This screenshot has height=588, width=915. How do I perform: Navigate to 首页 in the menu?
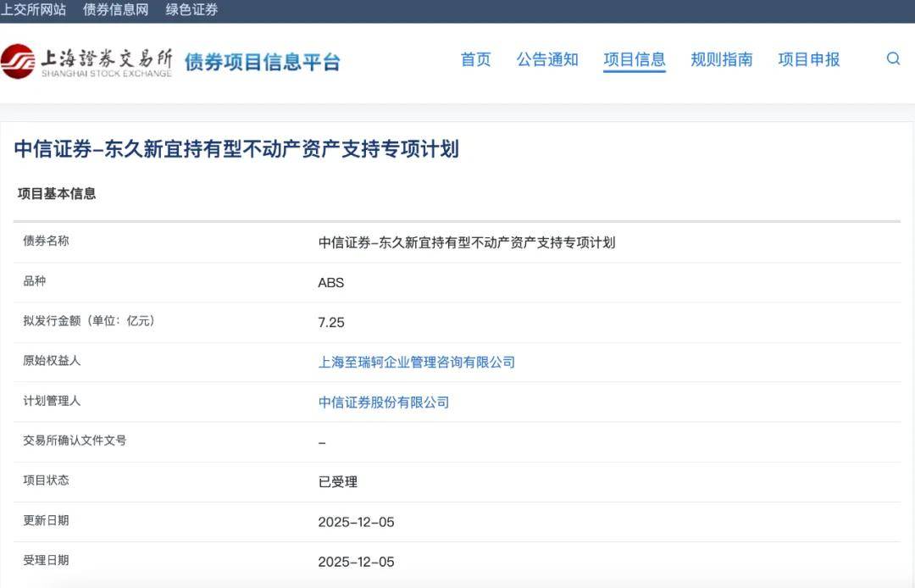(475, 59)
